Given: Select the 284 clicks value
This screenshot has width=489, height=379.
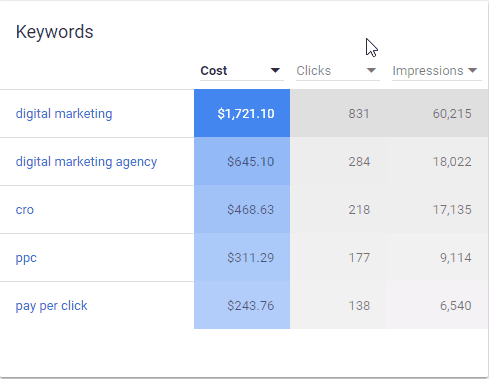Looking at the screenshot, I should coord(359,162).
